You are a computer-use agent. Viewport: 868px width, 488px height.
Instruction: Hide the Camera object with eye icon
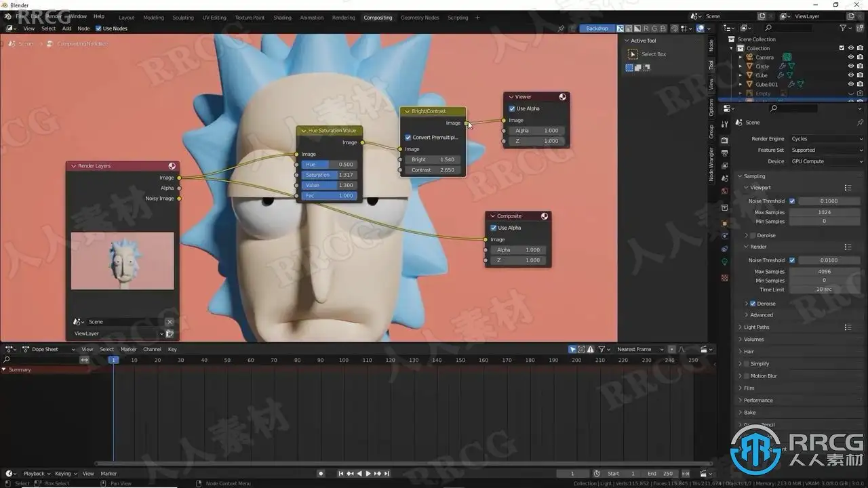click(850, 57)
